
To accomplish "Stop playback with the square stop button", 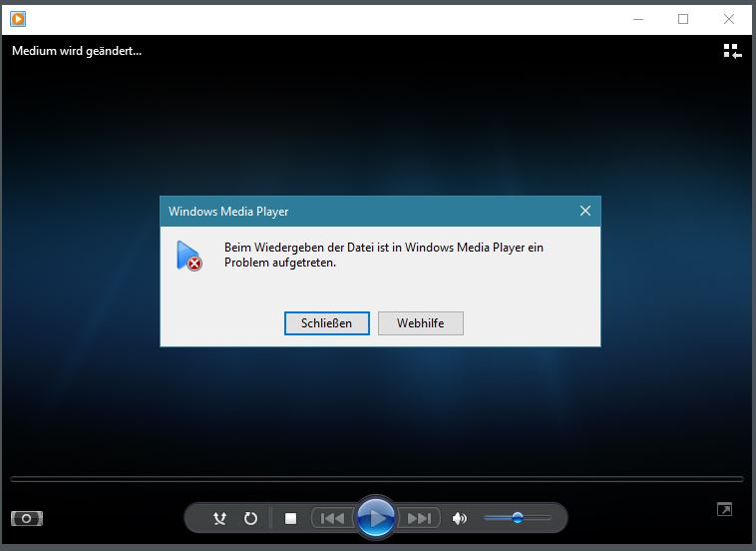I will pos(291,519).
